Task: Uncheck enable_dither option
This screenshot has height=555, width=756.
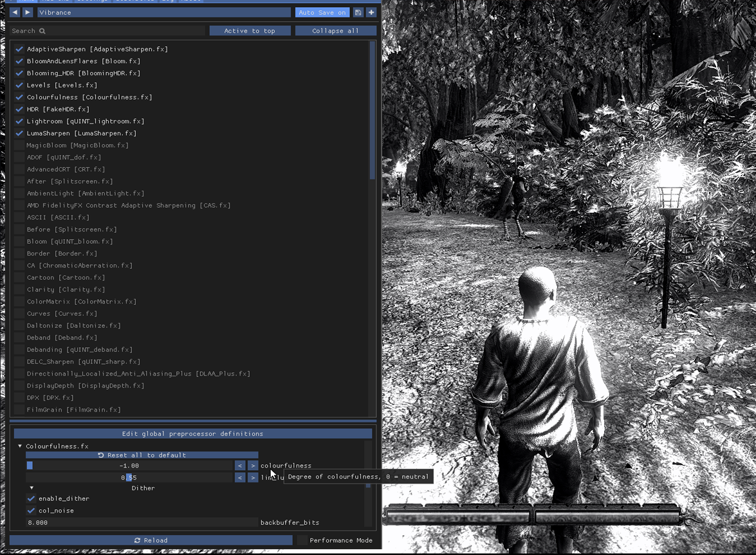Action: tap(32, 498)
